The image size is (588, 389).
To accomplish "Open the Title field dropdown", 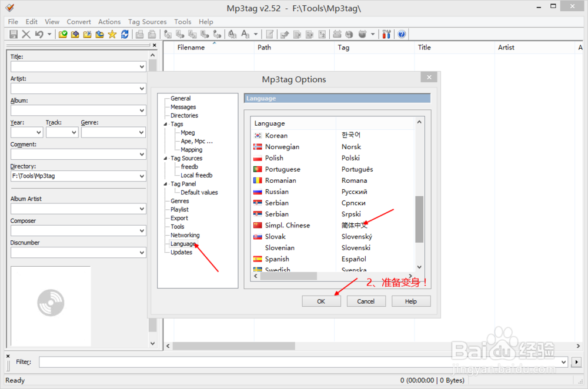I will point(142,67).
